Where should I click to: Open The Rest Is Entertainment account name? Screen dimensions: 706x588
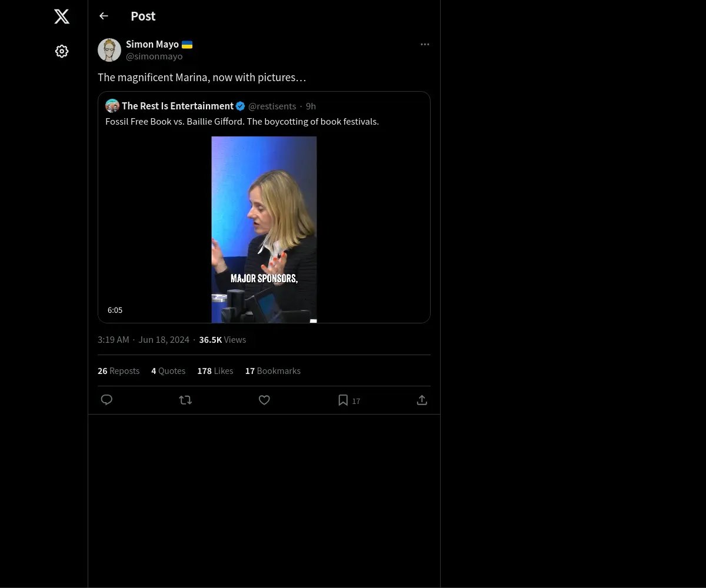pos(178,106)
